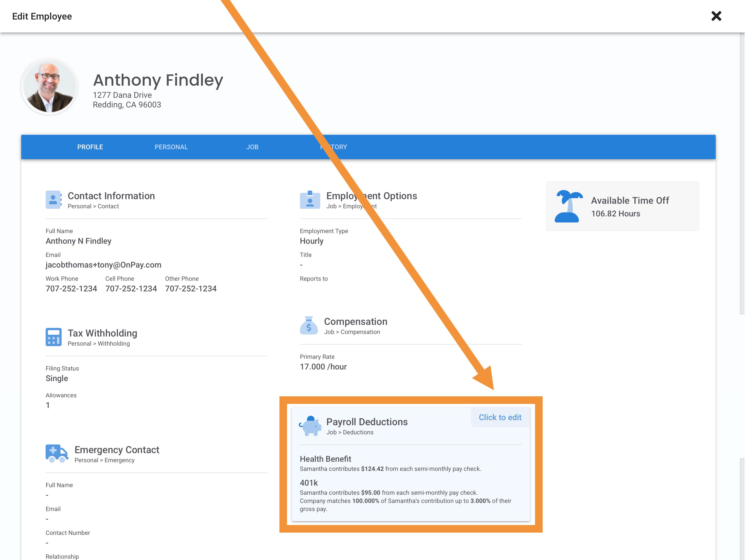Click the Available Time Off card
The image size is (745, 560).
[x=623, y=206]
